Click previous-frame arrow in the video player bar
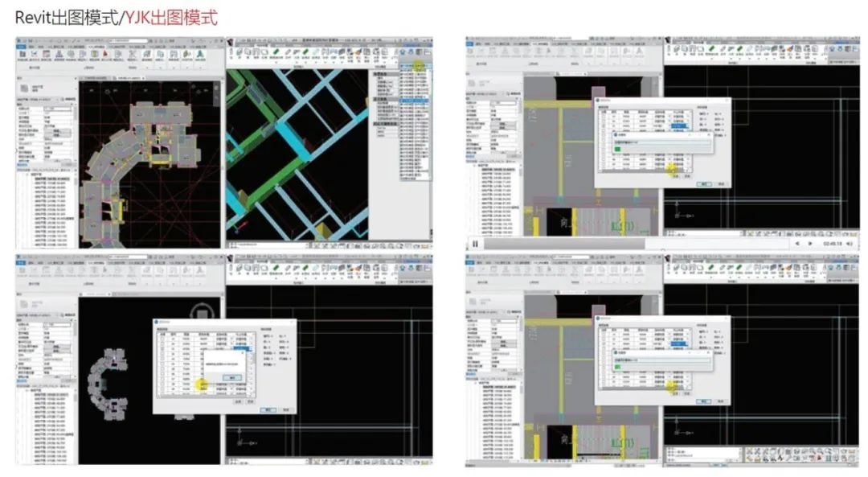Viewport: 868px width, 477px height. tap(796, 243)
